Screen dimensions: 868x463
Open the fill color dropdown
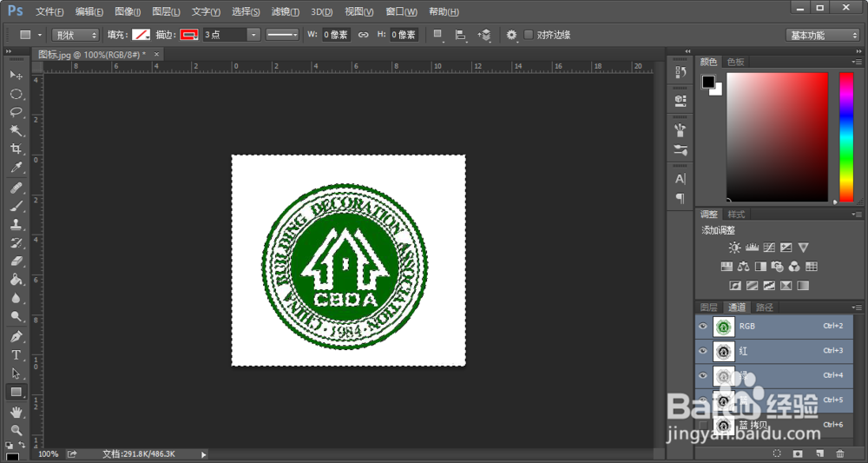pyautogui.click(x=141, y=35)
